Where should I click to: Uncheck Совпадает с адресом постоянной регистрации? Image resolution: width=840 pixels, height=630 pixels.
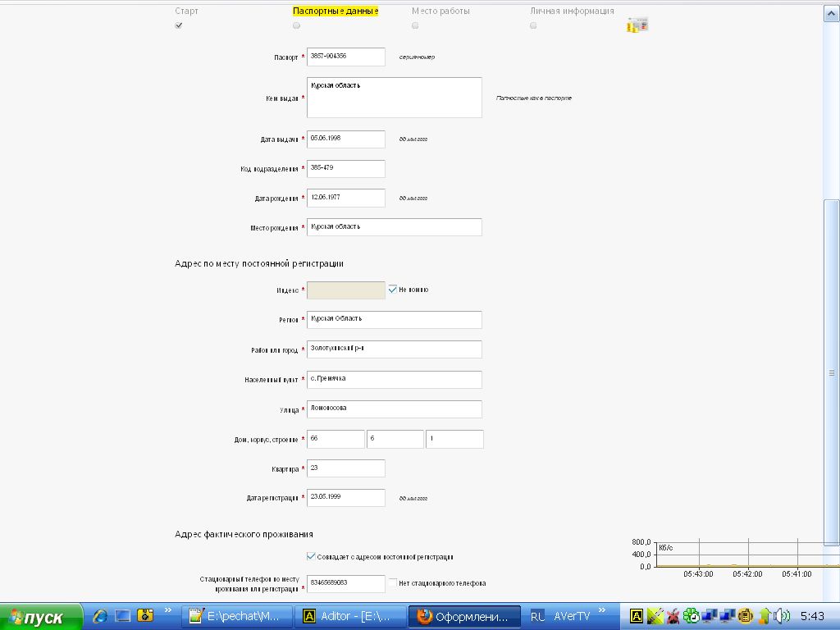[311, 556]
